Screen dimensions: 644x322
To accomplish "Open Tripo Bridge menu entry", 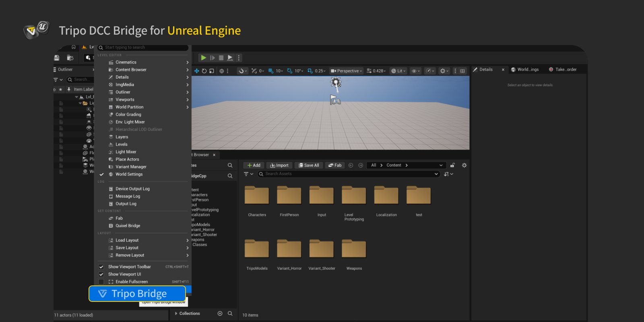I will (x=137, y=293).
